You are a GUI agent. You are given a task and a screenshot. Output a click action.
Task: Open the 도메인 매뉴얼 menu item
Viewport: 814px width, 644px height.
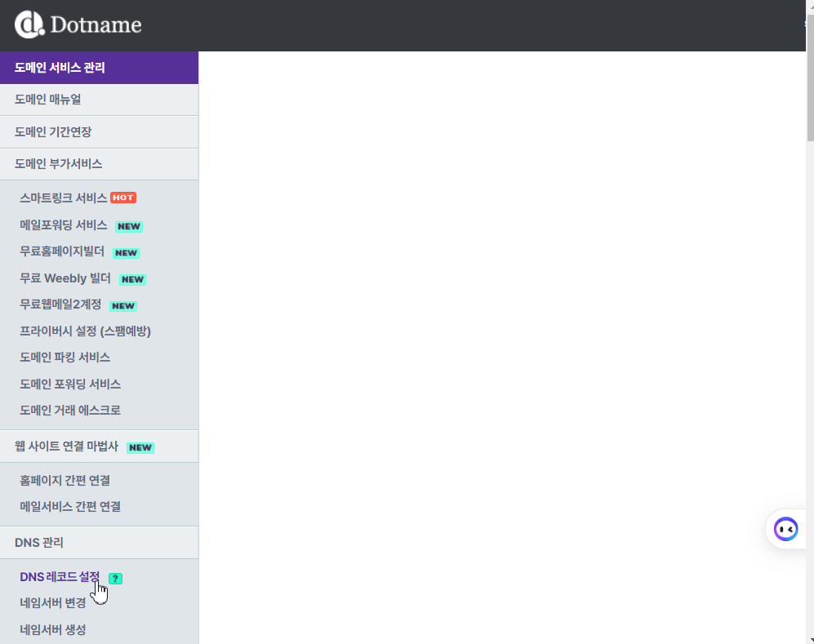click(48, 99)
